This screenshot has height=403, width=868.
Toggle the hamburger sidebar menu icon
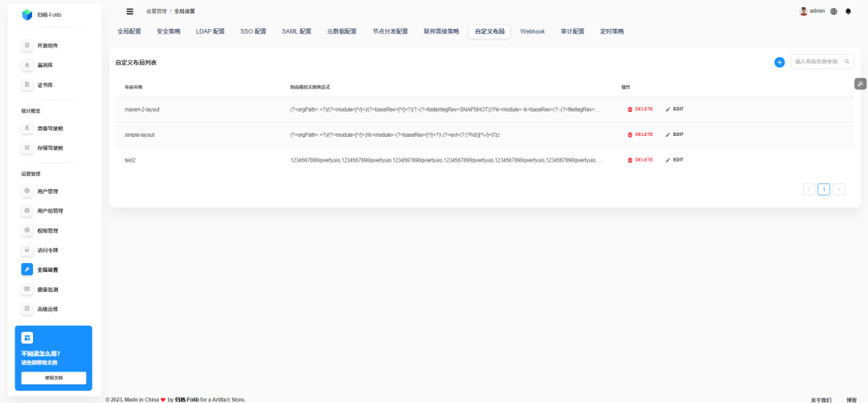[129, 11]
